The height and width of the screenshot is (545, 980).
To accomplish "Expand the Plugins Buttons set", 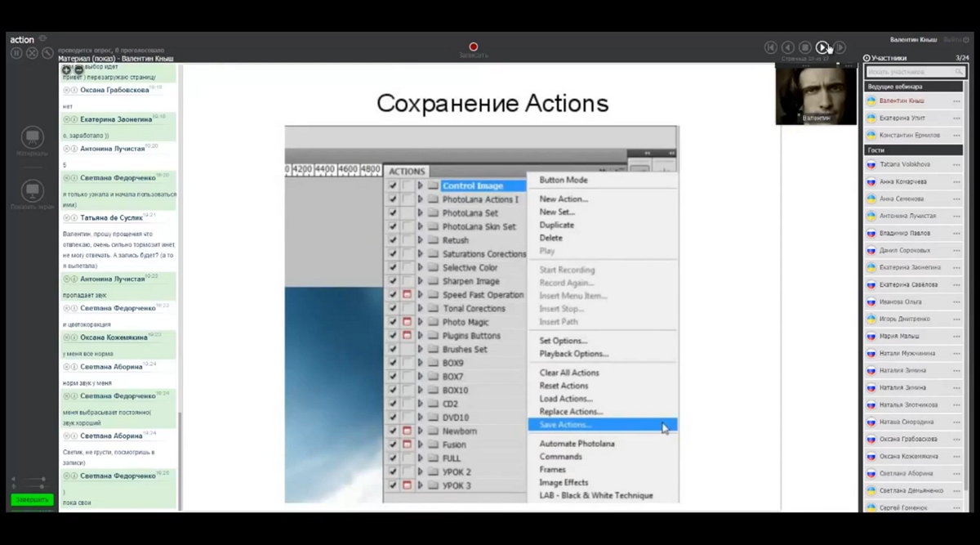I will 421,335.
